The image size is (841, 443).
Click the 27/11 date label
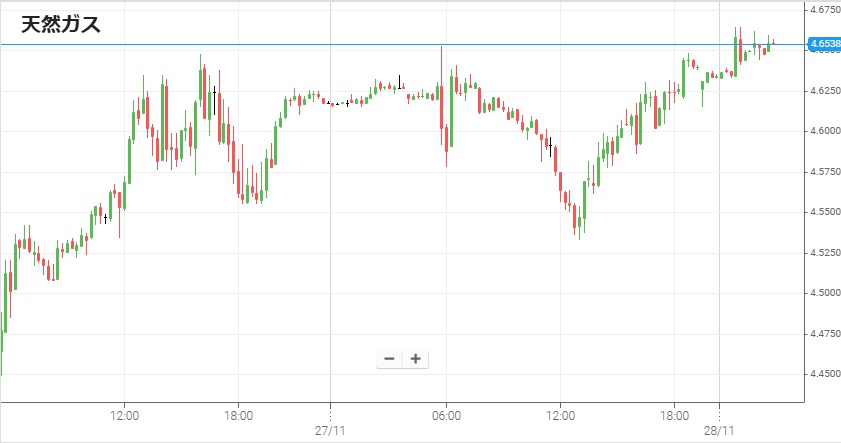[330, 428]
